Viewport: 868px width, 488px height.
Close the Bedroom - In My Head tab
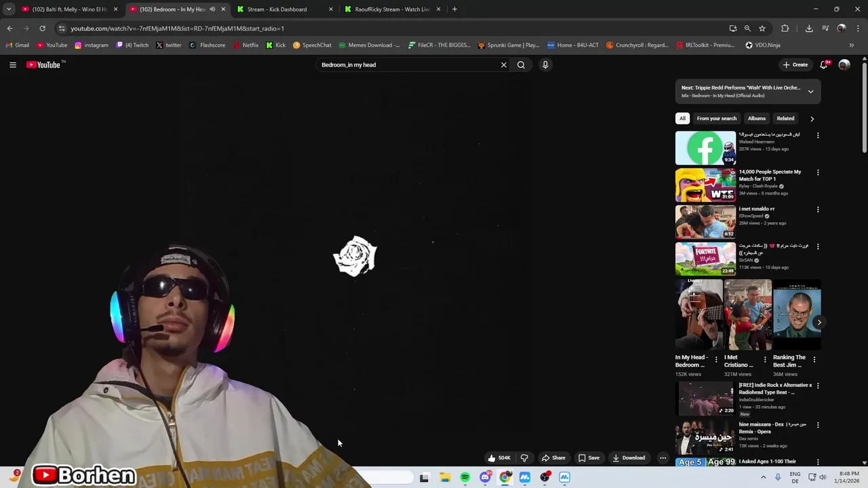tap(223, 9)
